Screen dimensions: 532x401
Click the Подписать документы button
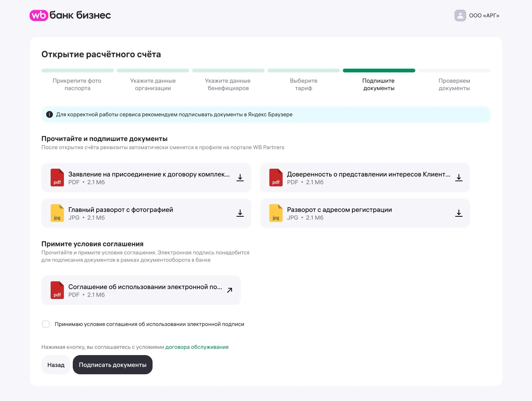click(112, 365)
